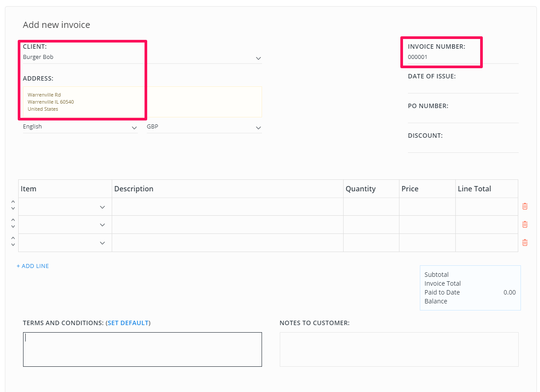Viewport: 540px width, 392px height.
Task: Expand the Item dropdown in the third row
Action: click(65, 243)
